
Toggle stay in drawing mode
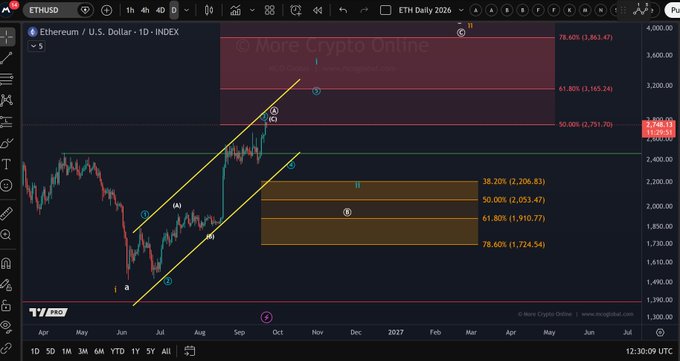7,285
